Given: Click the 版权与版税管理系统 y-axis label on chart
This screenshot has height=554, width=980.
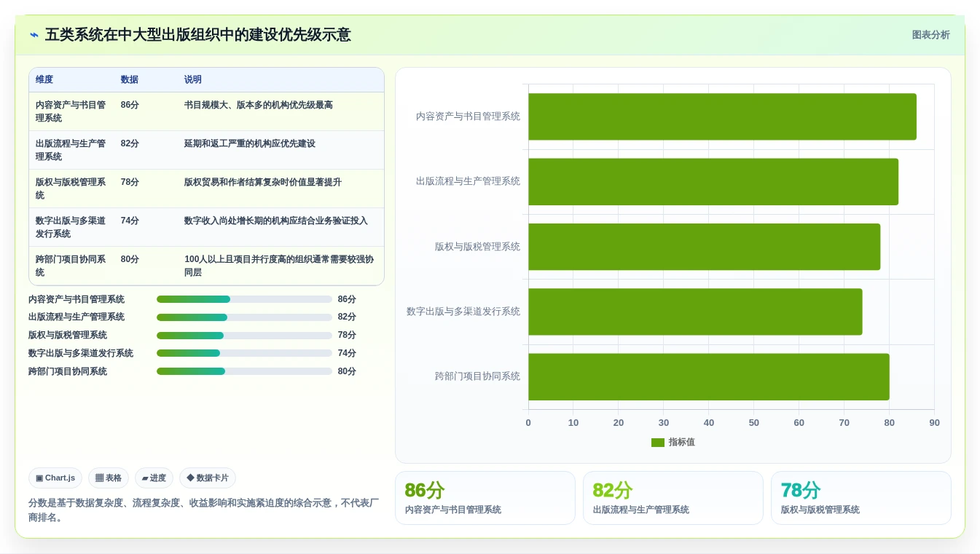Looking at the screenshot, I should pos(477,247).
